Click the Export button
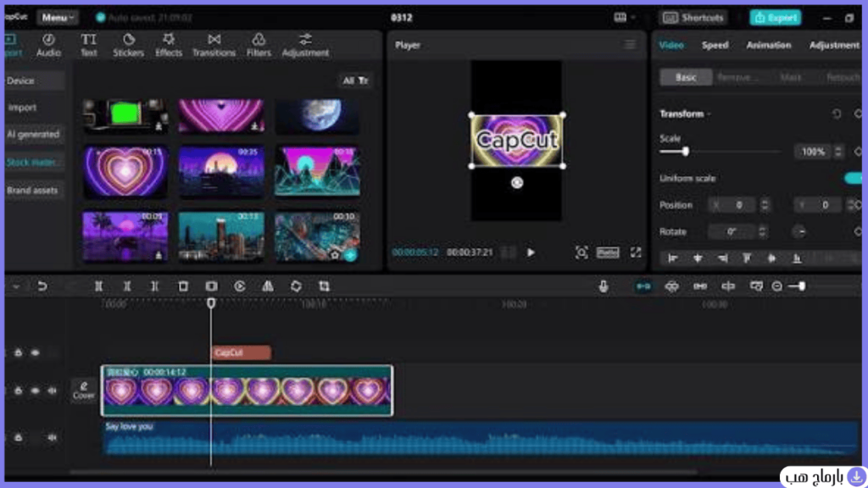This screenshot has width=868, height=488. click(776, 18)
